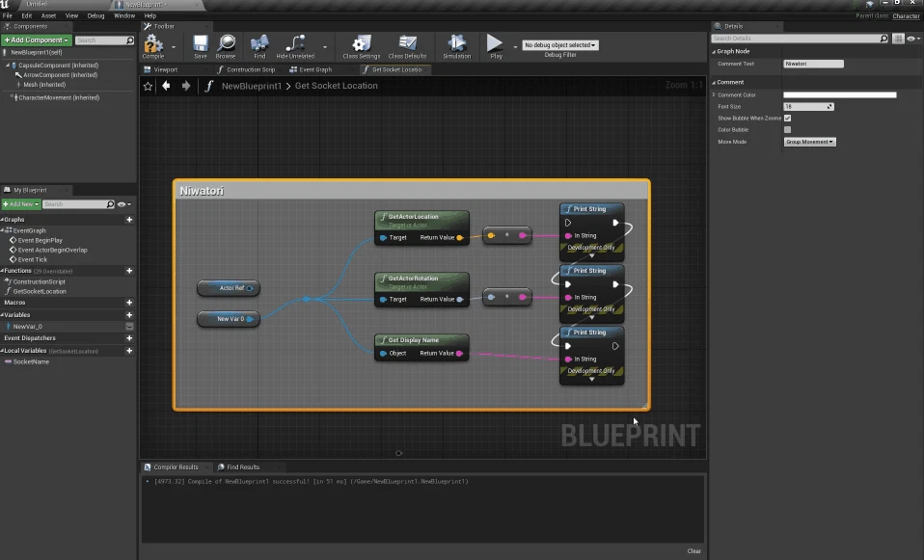Expand the Comment Color property
Screen dimensions: 924x560
[714, 94]
